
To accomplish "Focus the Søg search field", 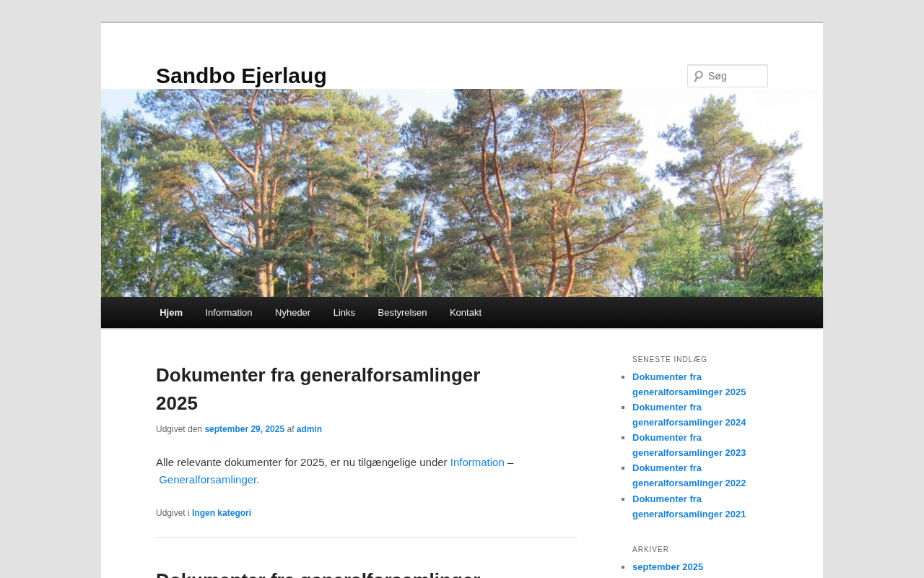I will pos(728,76).
